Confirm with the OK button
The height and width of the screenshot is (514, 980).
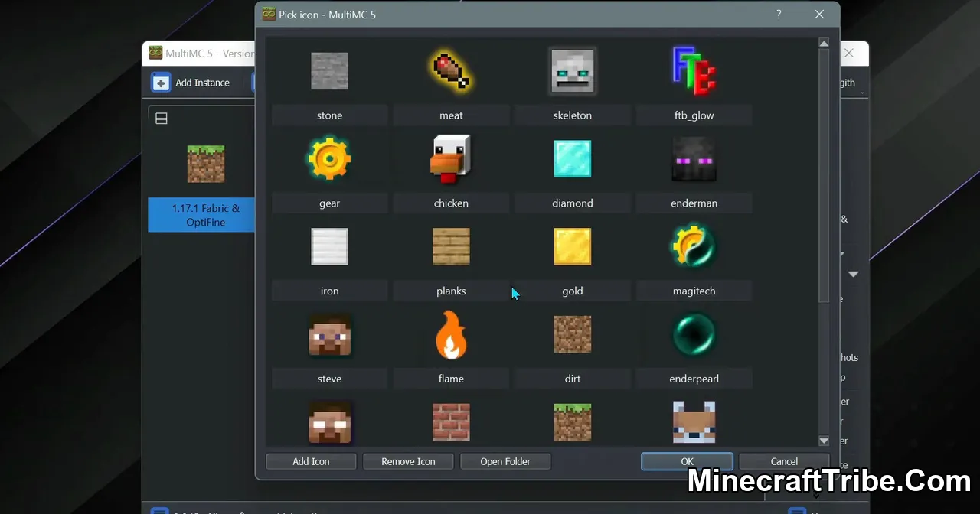coord(687,461)
